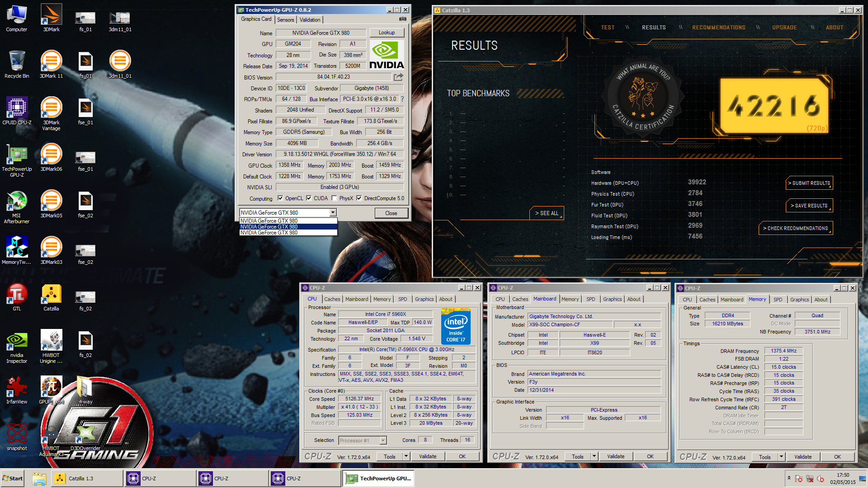Switch to Validation tab in GPU-Z

310,20
